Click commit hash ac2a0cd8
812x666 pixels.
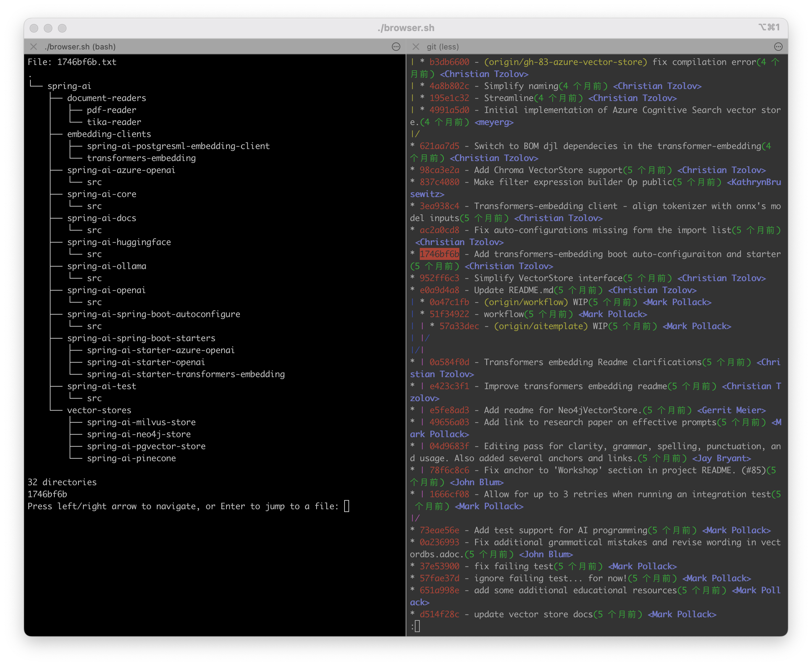pyautogui.click(x=439, y=230)
